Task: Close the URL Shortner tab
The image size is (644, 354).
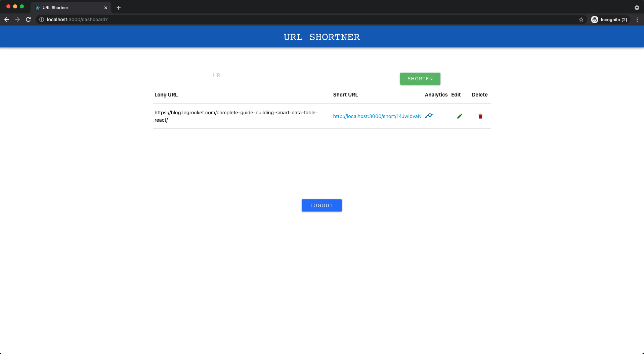Action: tap(106, 7)
